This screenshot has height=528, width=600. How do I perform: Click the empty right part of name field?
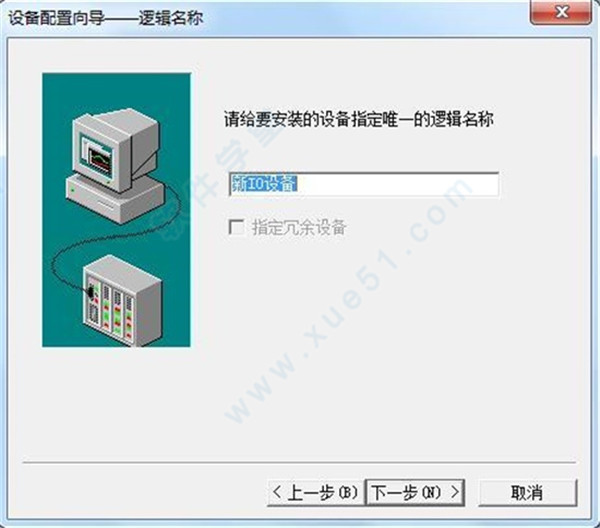pos(398,184)
